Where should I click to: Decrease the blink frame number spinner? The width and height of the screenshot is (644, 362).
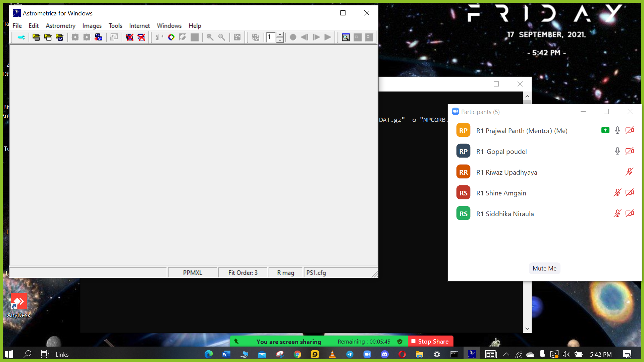click(x=280, y=40)
